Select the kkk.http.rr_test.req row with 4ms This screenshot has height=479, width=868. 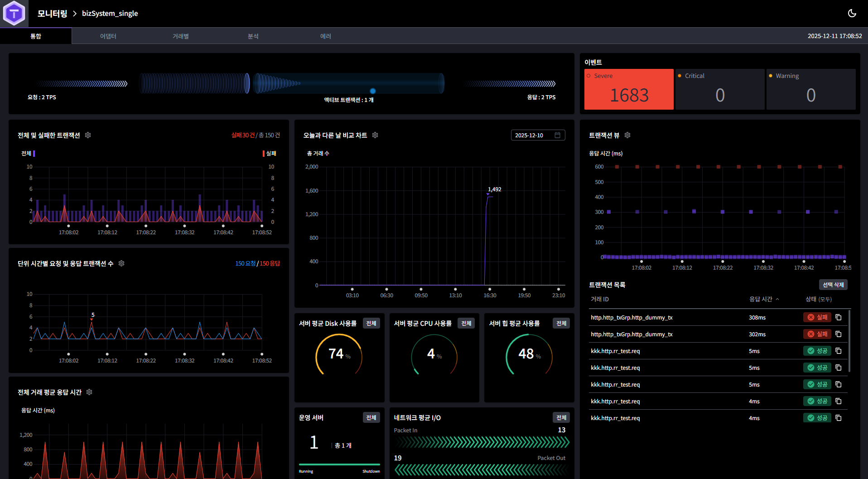(x=657, y=401)
